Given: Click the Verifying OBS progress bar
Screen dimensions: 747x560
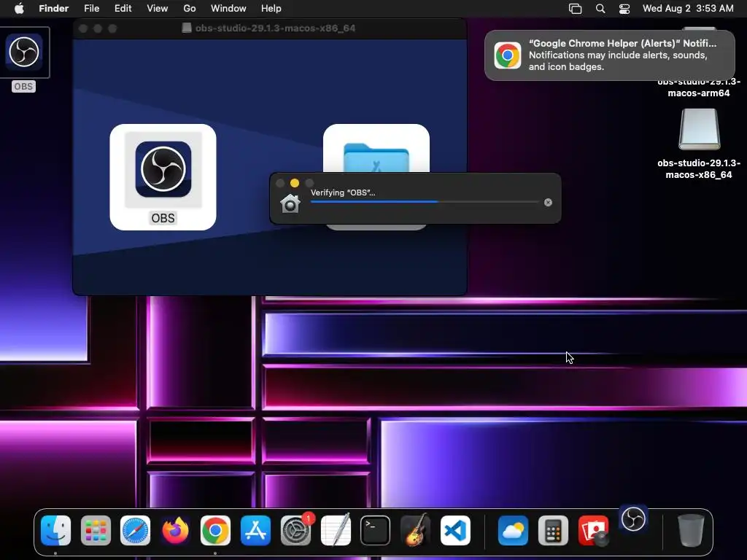Looking at the screenshot, I should [425, 202].
